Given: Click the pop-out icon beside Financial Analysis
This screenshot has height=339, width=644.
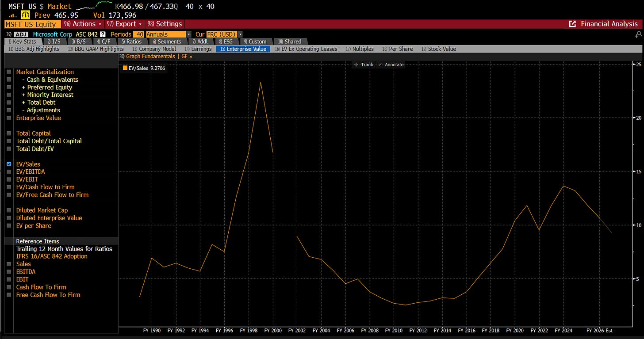Looking at the screenshot, I should [x=572, y=24].
